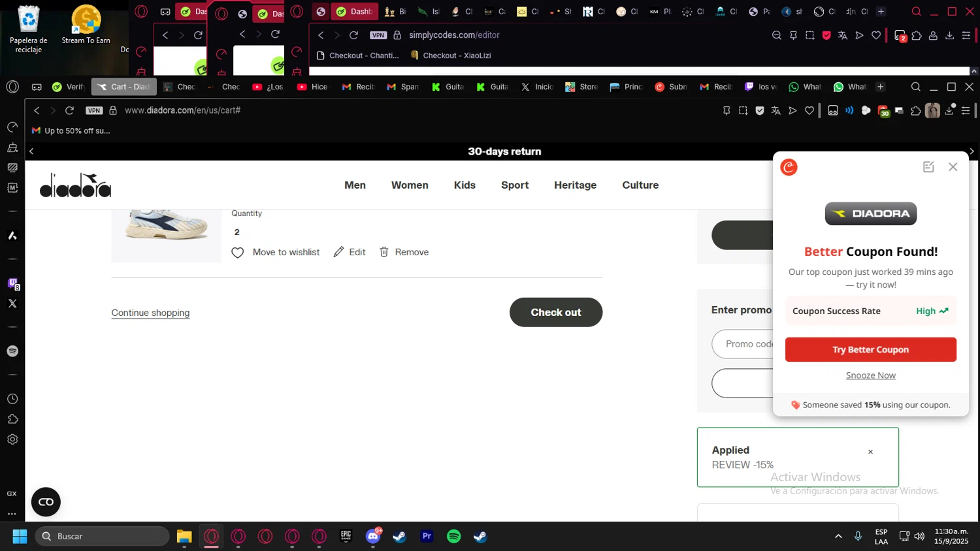Remove the applied REVIEW -15% coupon
980x551 pixels.
(870, 452)
